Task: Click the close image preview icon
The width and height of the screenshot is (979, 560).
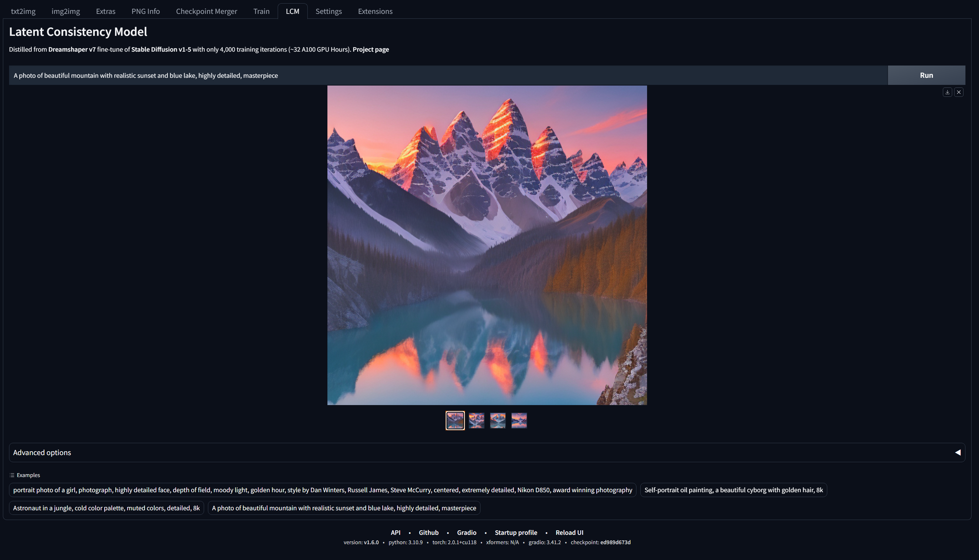Action: coord(959,92)
